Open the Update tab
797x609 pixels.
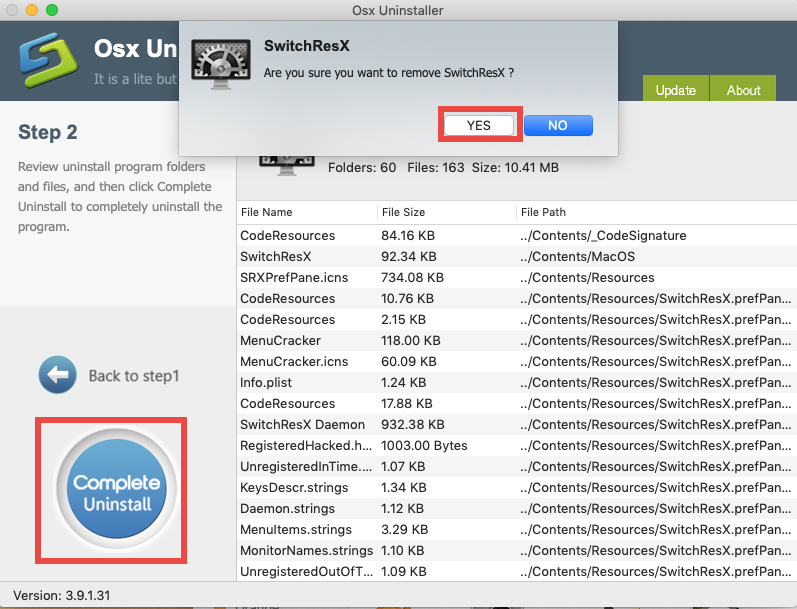tap(676, 90)
